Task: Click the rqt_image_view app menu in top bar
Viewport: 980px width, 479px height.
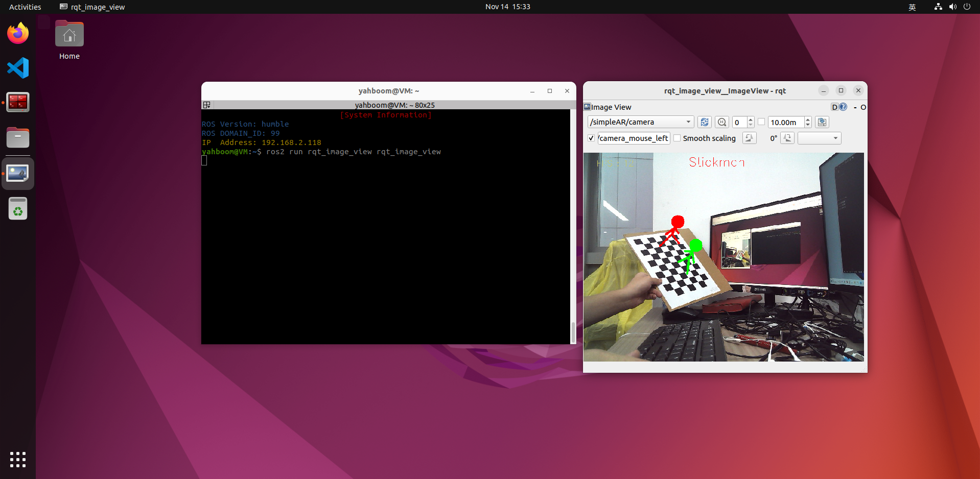Action: click(92, 7)
